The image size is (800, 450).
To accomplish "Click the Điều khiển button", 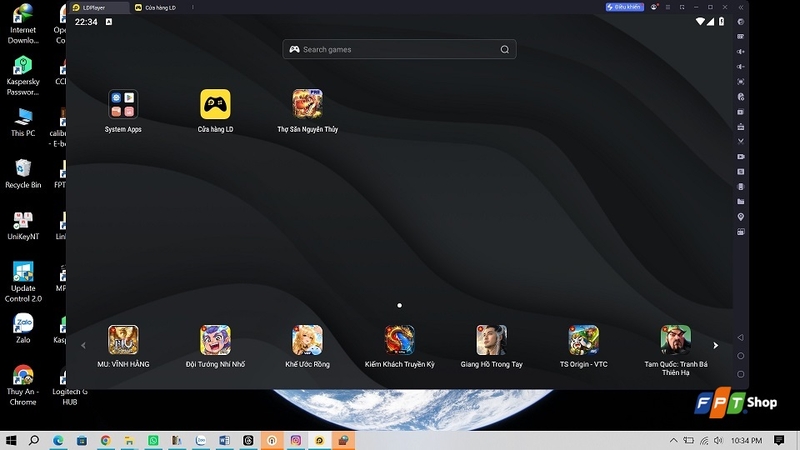I will pyautogui.click(x=624, y=7).
